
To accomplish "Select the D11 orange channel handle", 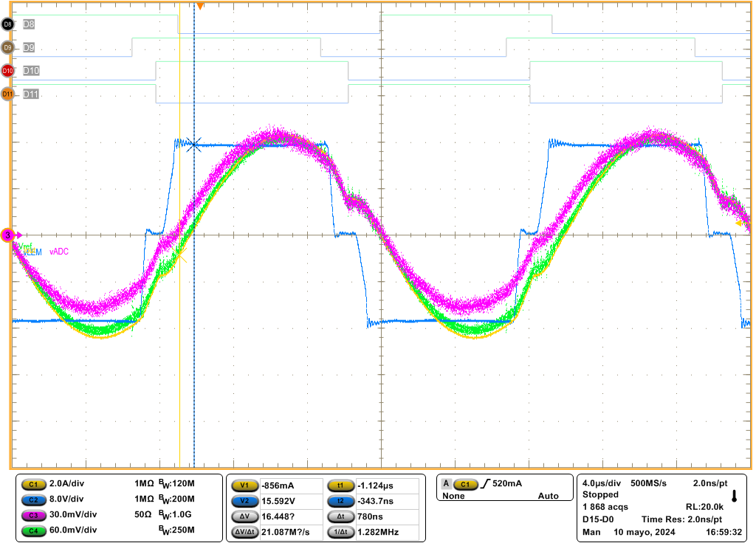I will click(8, 94).
